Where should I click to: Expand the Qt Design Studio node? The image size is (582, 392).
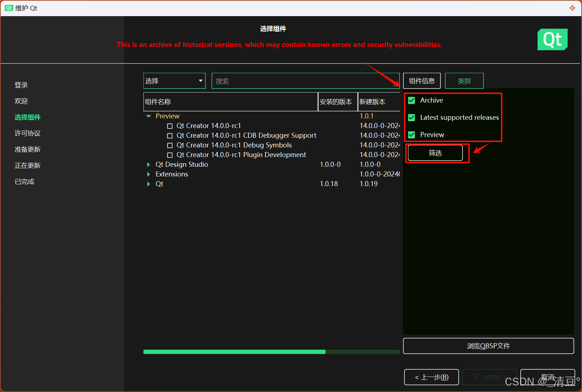[x=148, y=165]
